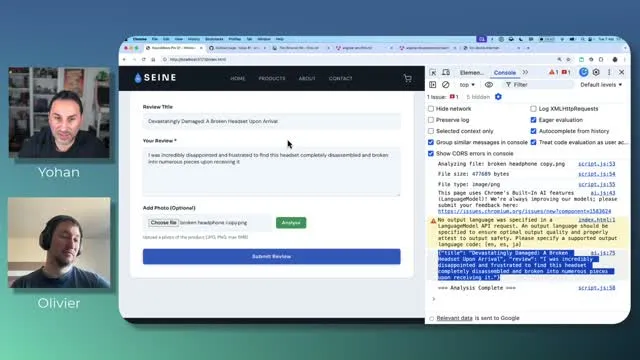
Task: Clear the console with the ban icon
Action: pyautogui.click(x=446, y=84)
